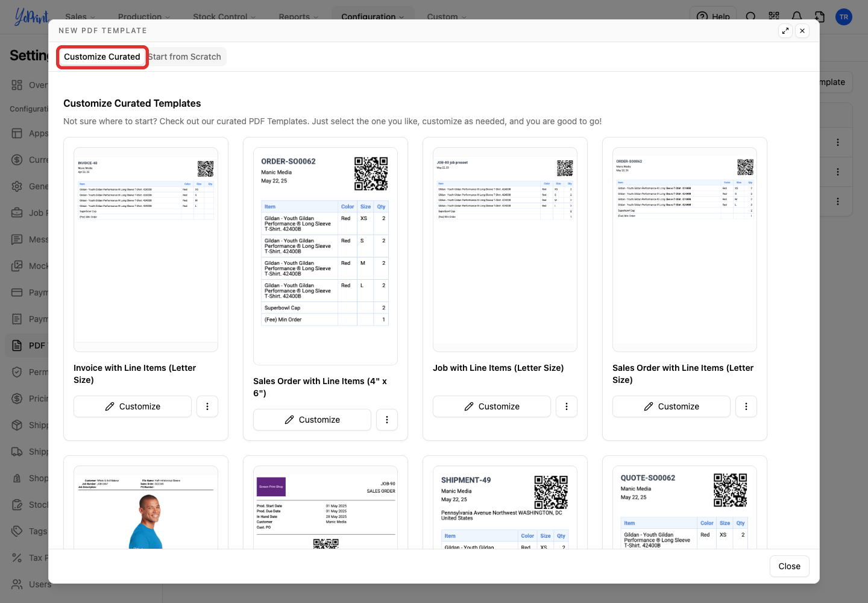Open Help in the top bar
This screenshot has height=603, width=868.
(x=713, y=16)
